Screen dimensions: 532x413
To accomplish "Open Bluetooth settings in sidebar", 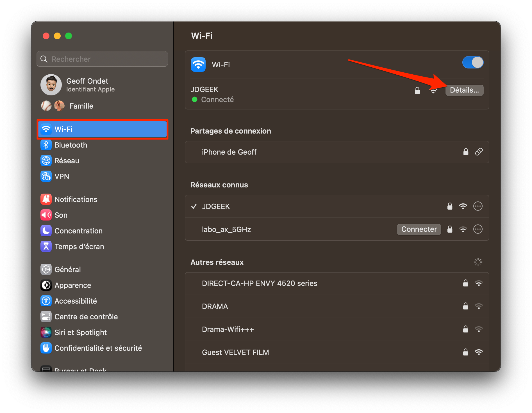I will 103,145.
